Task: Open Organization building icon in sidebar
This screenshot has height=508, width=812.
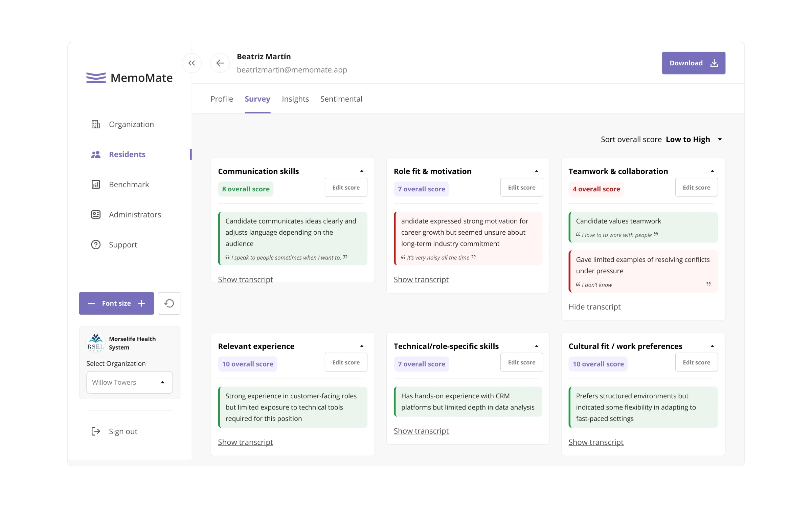Action: (x=96, y=124)
